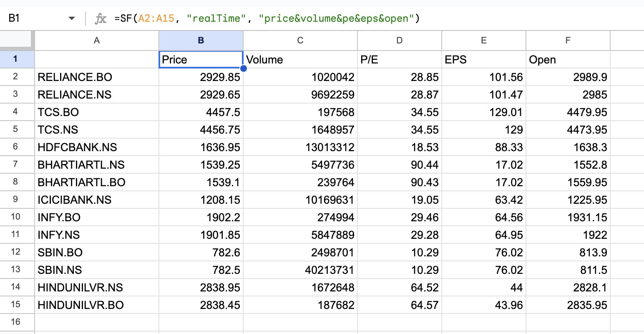Select column B header
Screen dimensions: 644x334
click(201, 40)
